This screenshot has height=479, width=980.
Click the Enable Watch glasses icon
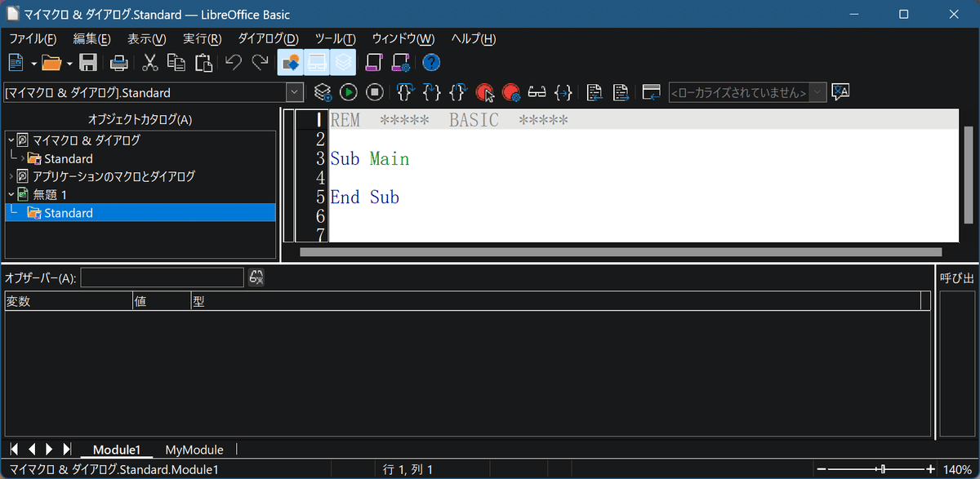pyautogui.click(x=537, y=92)
